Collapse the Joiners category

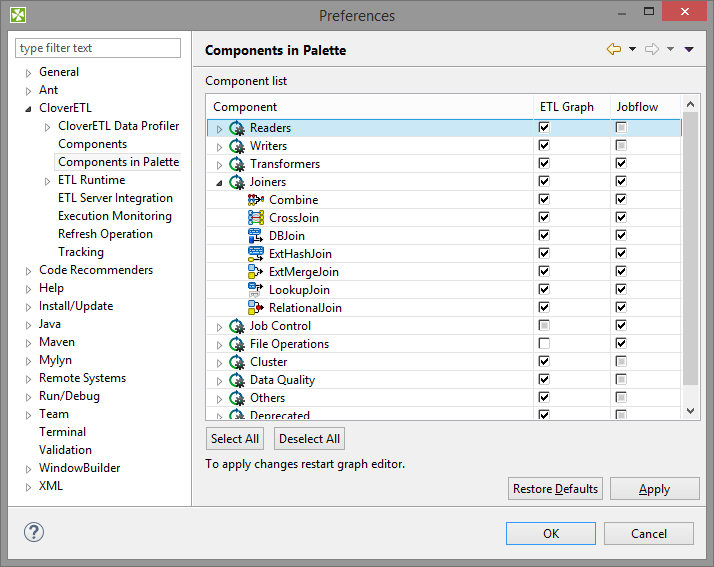point(219,182)
